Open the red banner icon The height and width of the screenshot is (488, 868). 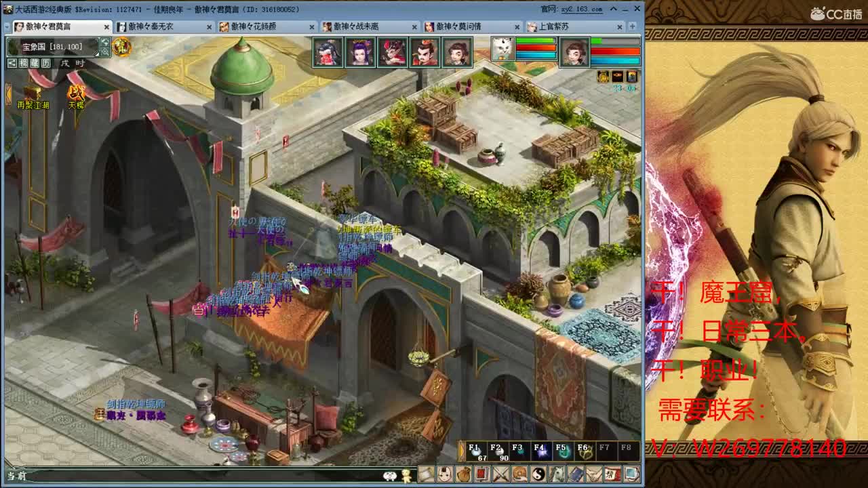click(x=482, y=474)
